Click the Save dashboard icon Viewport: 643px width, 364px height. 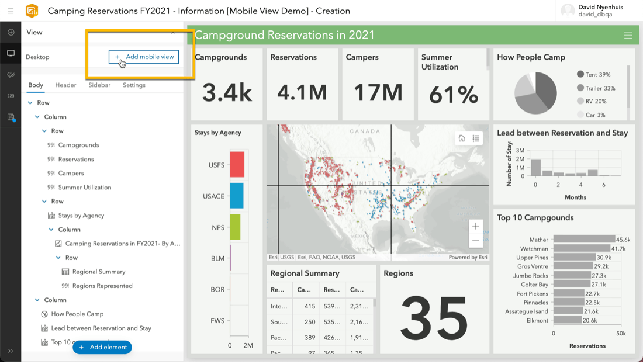coord(11,117)
